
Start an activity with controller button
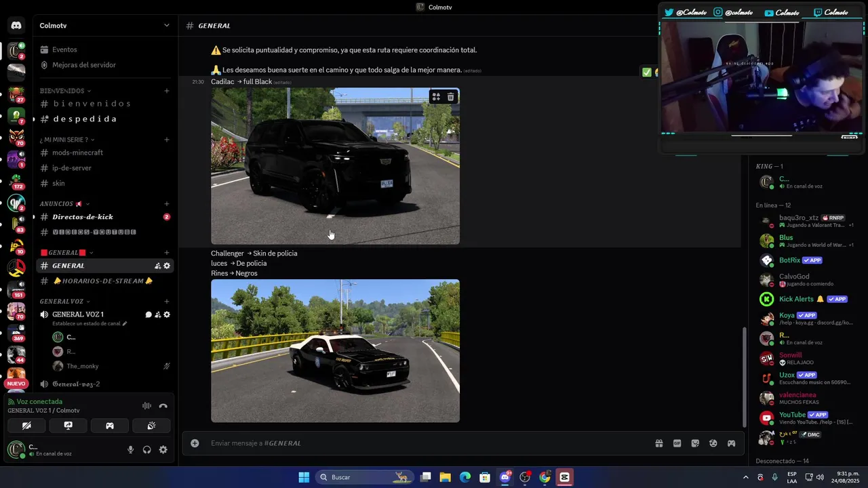109,426
